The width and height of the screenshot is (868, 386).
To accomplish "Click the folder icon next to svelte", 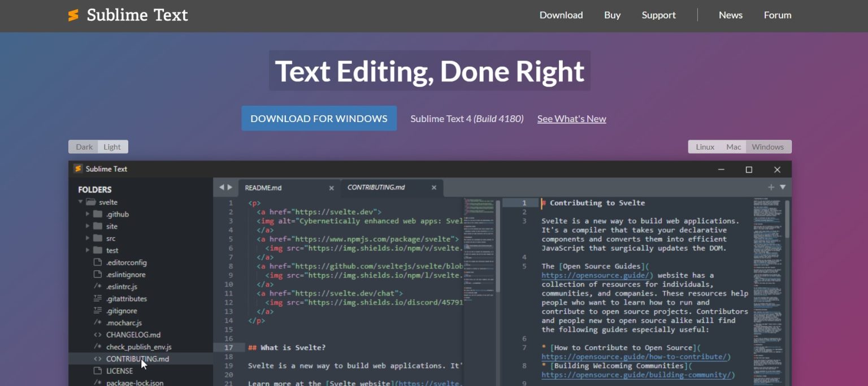I will [x=92, y=202].
